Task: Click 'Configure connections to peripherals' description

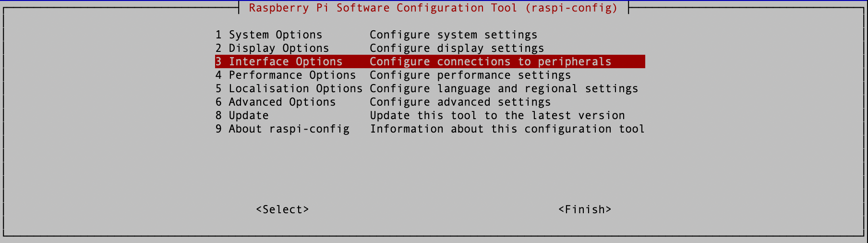Action: point(491,62)
